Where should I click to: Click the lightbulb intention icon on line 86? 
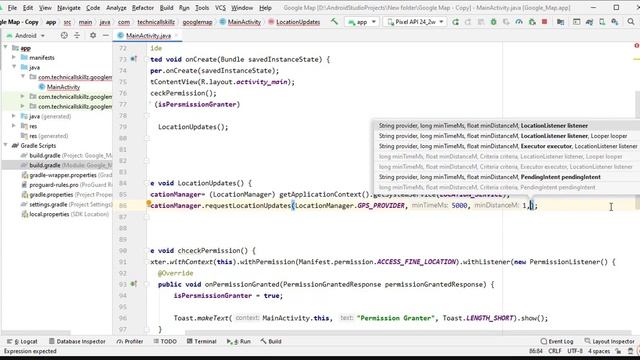click(149, 203)
